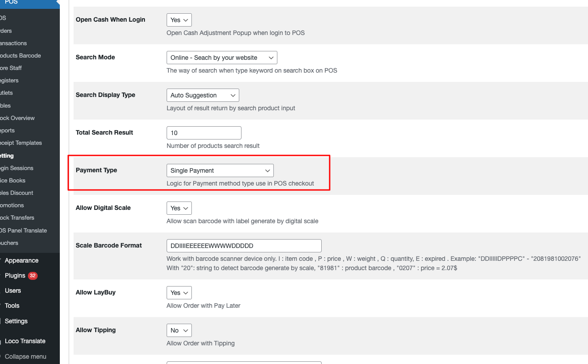
Task: Open the Appearance admin menu
Action: point(21,260)
